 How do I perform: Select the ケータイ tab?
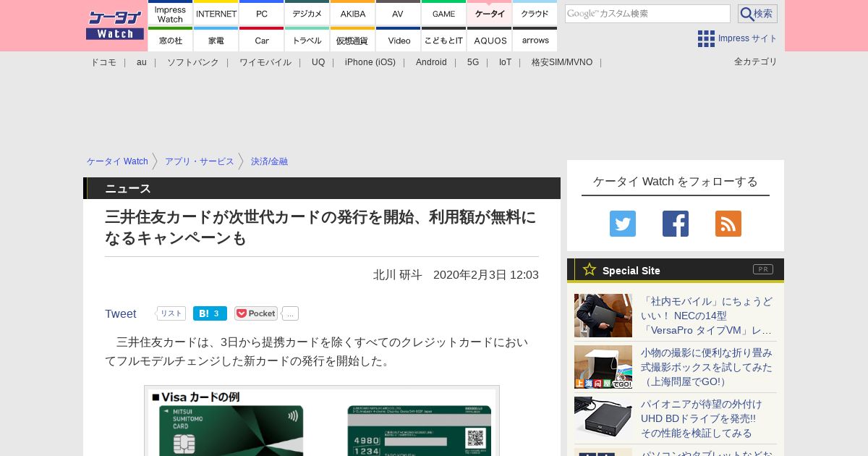click(x=490, y=13)
